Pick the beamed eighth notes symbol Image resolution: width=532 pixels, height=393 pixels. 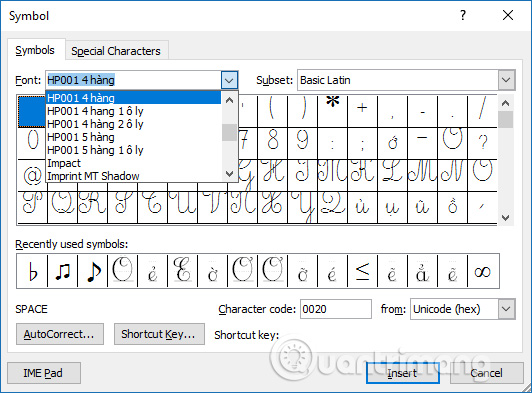click(62, 271)
